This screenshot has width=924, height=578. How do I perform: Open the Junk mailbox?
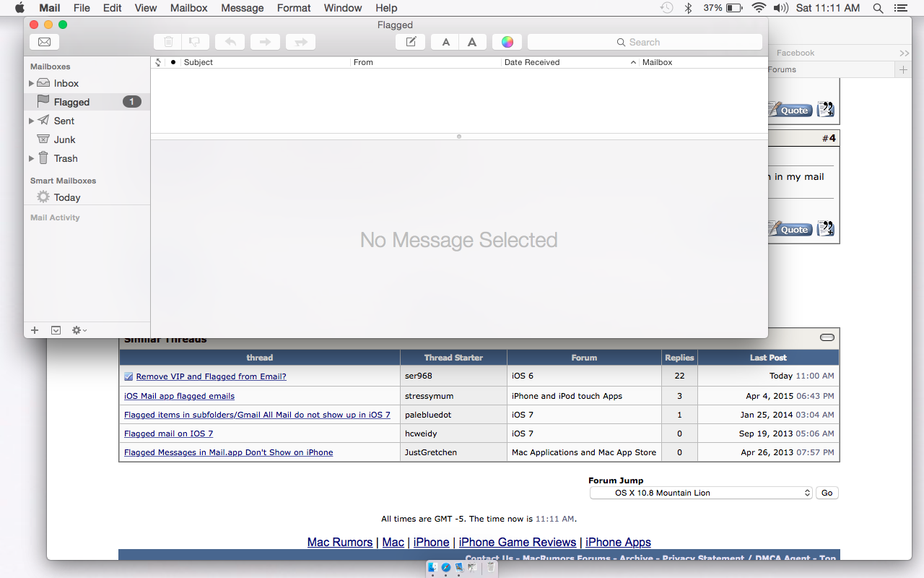87,139
